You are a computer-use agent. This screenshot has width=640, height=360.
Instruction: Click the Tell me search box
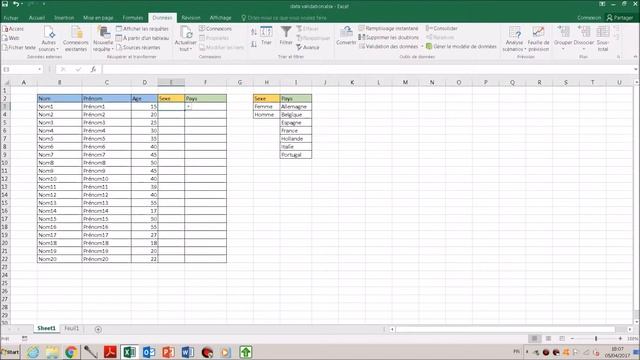coord(284,18)
